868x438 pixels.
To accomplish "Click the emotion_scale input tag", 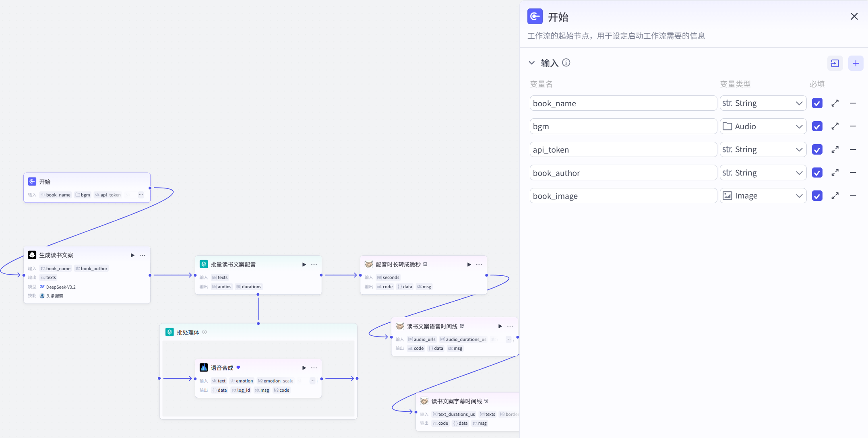I will [275, 381].
